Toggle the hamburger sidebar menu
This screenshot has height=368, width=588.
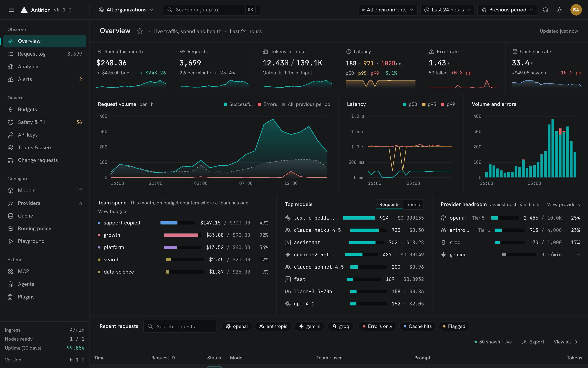11,10
